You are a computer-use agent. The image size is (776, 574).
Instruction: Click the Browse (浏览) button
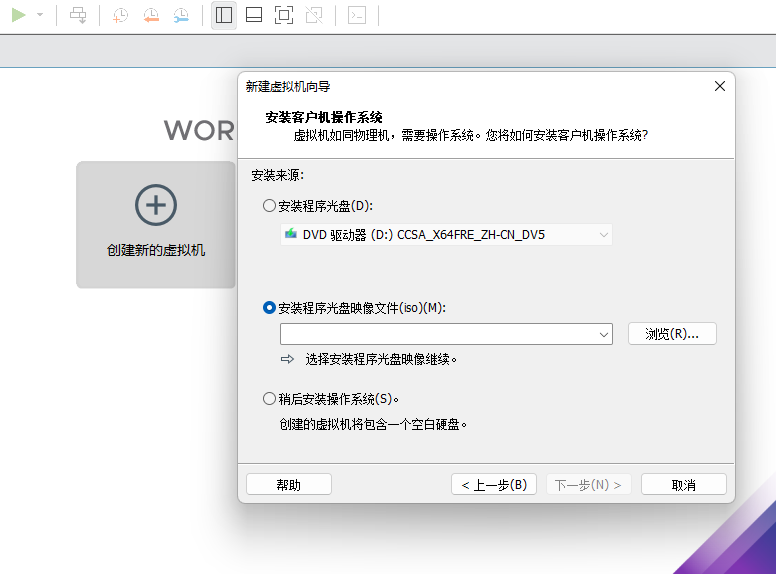click(x=672, y=334)
